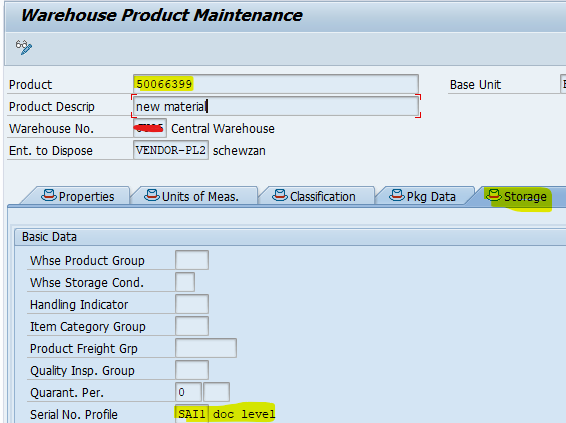This screenshot has width=566, height=423.
Task: Select the Whse Storage Cond. field
Action: pos(185,282)
